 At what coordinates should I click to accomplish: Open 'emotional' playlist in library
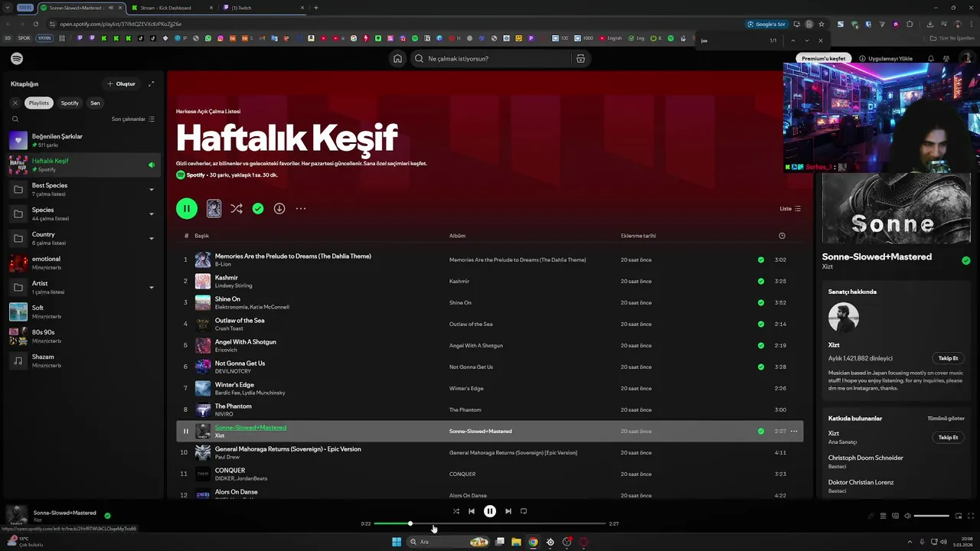[84, 262]
